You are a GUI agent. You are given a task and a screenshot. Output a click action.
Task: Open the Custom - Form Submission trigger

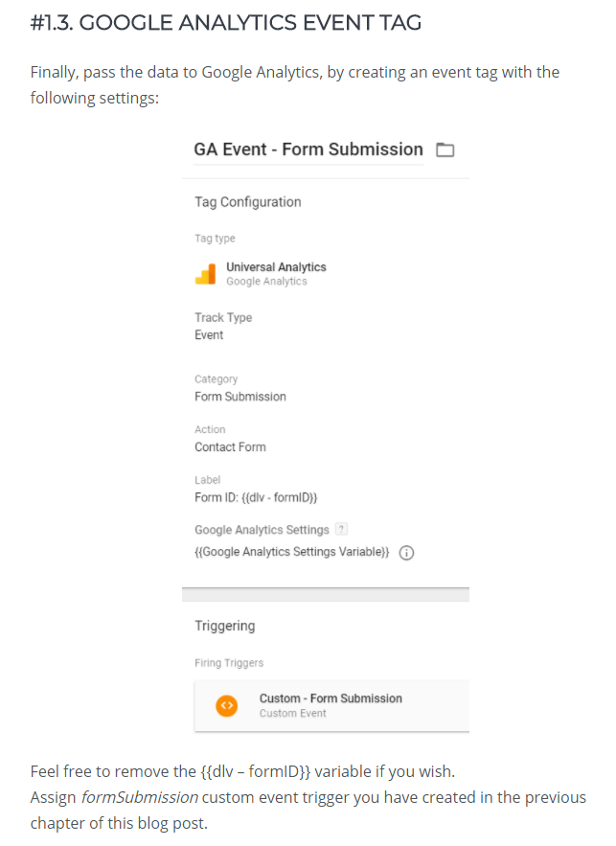(x=331, y=698)
